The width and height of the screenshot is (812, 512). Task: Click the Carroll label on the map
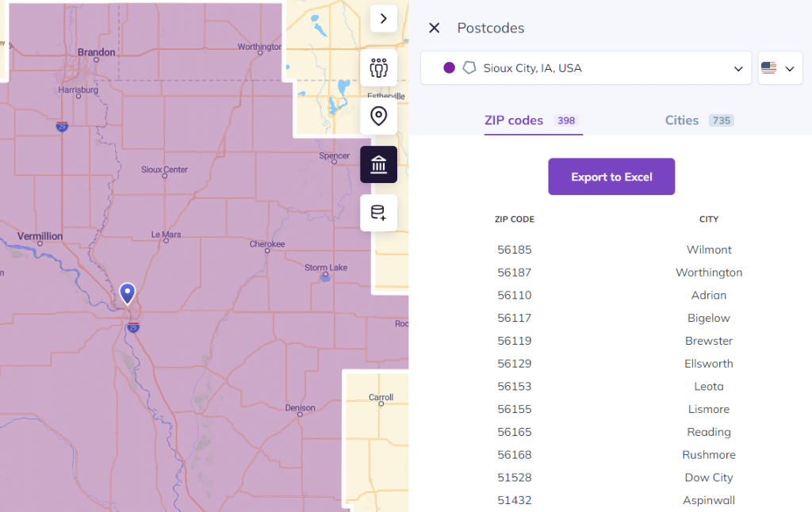(381, 397)
